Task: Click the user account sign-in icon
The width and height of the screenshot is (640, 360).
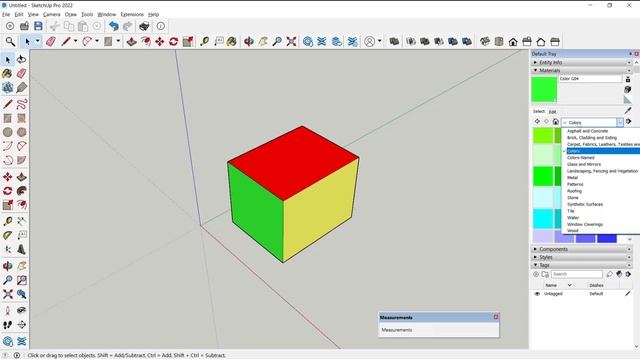Action: click(x=369, y=41)
